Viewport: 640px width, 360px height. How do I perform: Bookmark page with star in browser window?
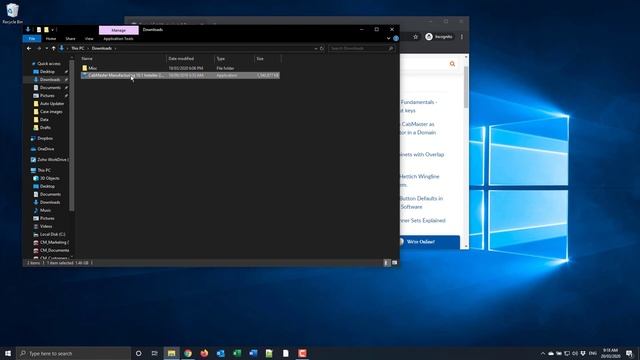tap(416, 37)
